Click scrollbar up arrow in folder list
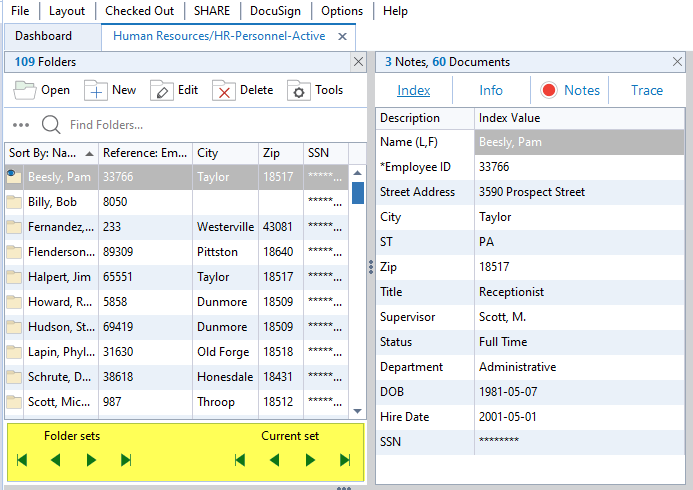 [x=358, y=173]
